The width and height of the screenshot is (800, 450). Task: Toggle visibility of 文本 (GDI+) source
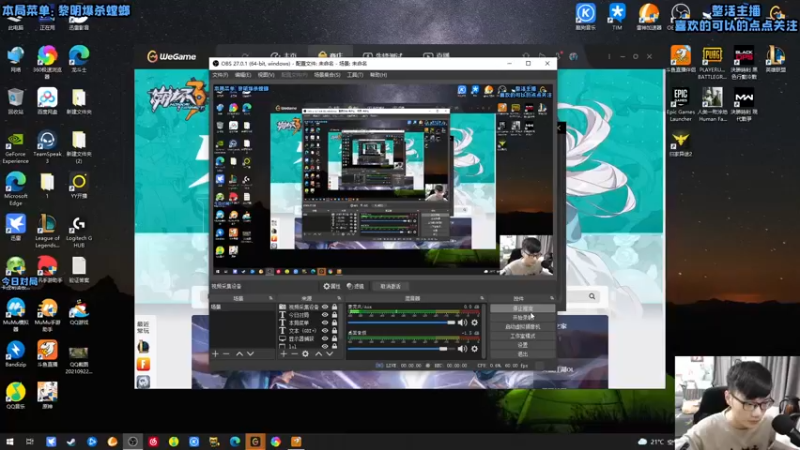(x=325, y=331)
